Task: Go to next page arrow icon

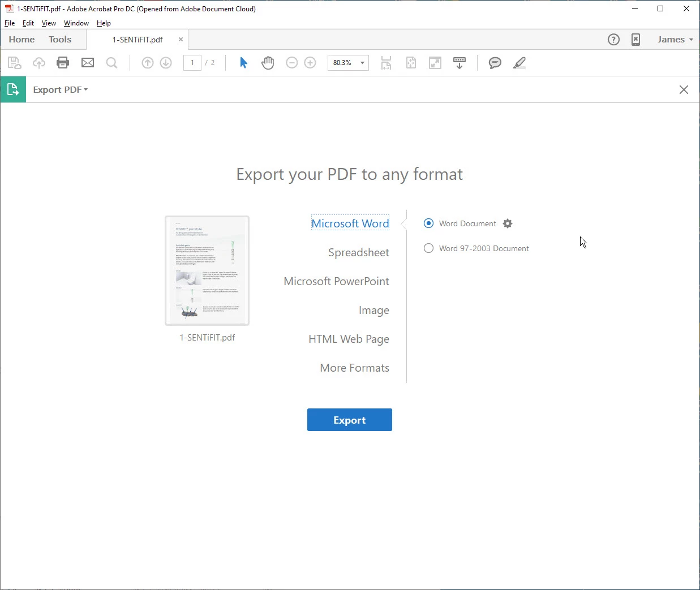Action: click(166, 63)
